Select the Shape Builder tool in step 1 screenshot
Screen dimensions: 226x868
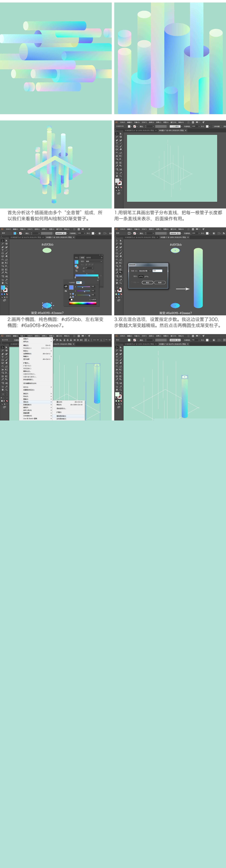click(x=117, y=159)
